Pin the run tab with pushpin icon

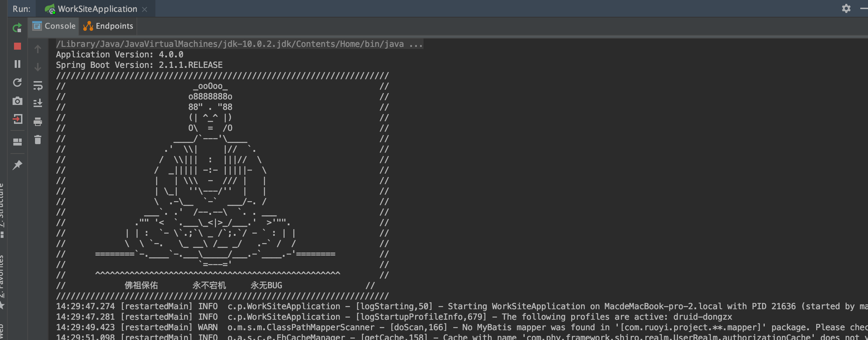click(17, 165)
